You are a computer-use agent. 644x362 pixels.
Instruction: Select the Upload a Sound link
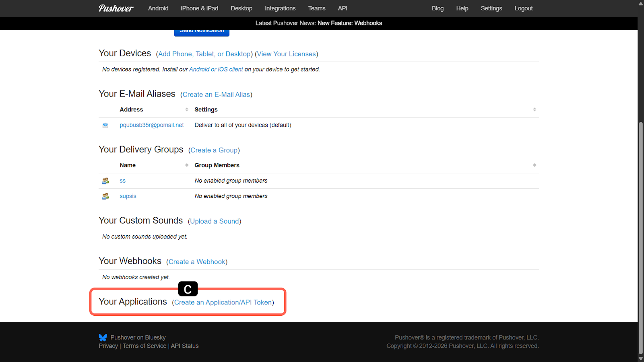point(214,221)
